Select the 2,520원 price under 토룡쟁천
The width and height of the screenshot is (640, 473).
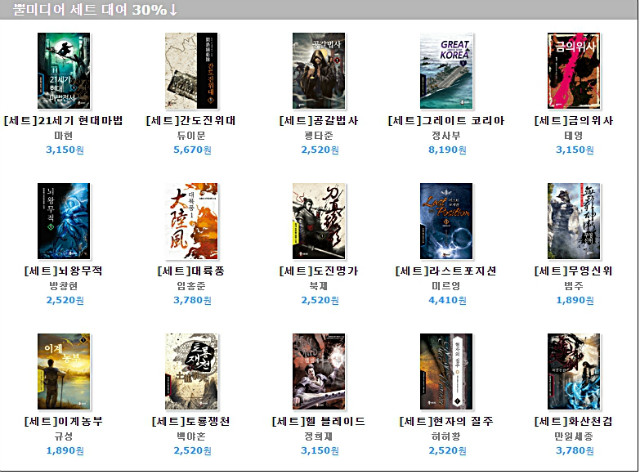pos(192,451)
